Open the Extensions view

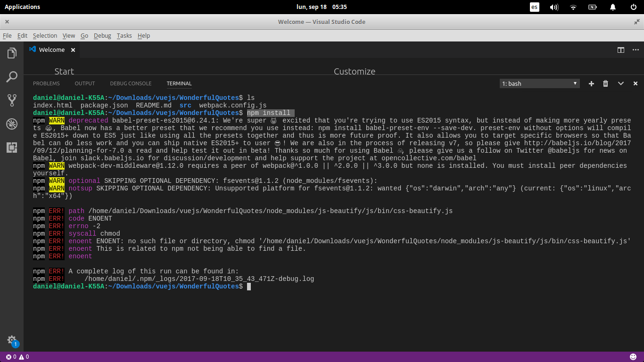click(x=12, y=148)
